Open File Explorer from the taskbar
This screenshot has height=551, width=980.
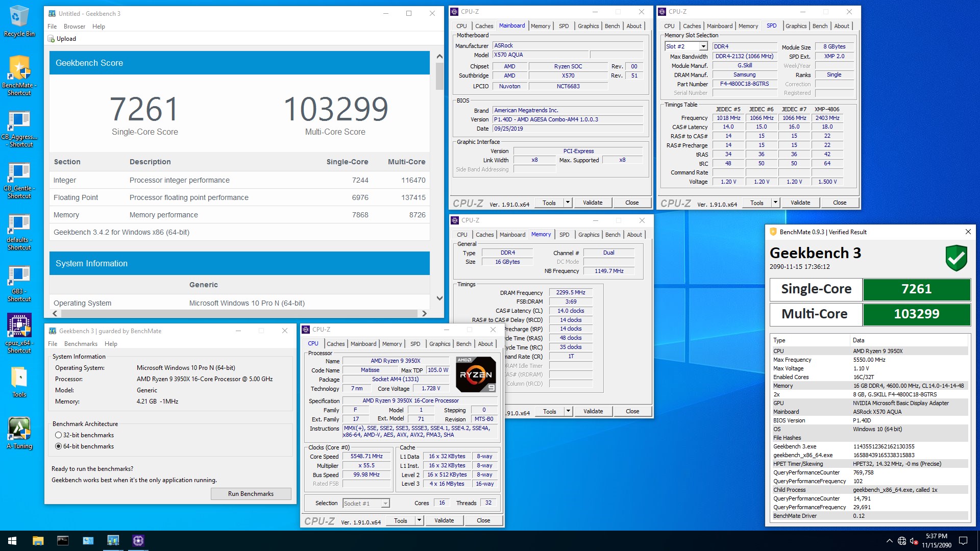(38, 541)
